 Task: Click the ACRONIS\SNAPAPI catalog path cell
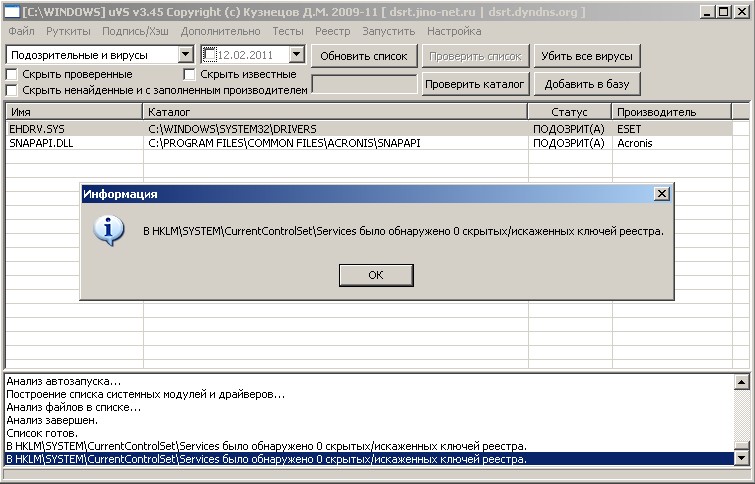(x=284, y=143)
